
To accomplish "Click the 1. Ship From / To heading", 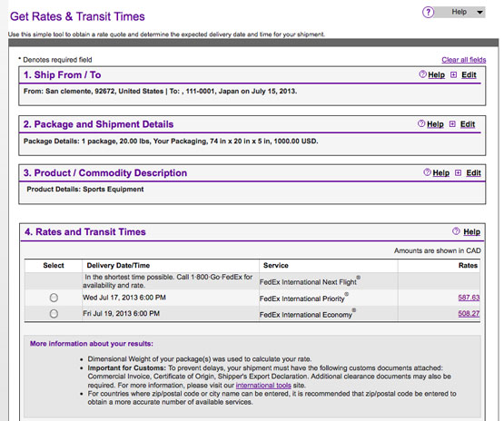I will coord(63,74).
